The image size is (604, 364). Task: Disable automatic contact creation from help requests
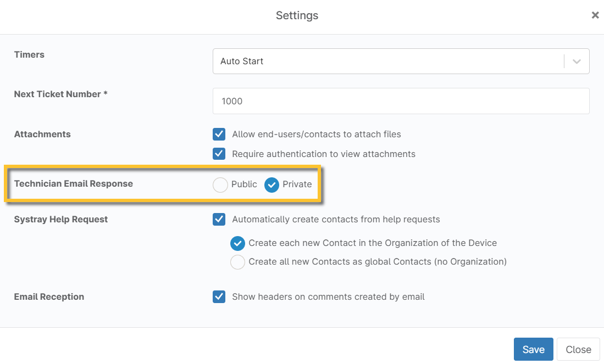click(x=219, y=219)
